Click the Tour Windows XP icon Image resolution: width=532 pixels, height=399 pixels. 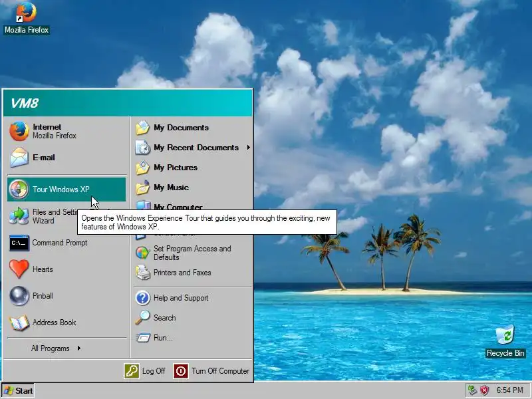point(19,190)
